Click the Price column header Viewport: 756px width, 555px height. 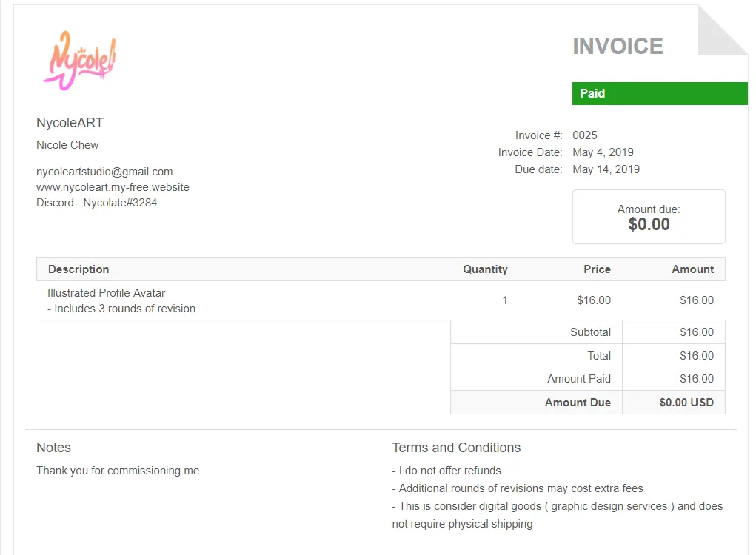tap(597, 269)
